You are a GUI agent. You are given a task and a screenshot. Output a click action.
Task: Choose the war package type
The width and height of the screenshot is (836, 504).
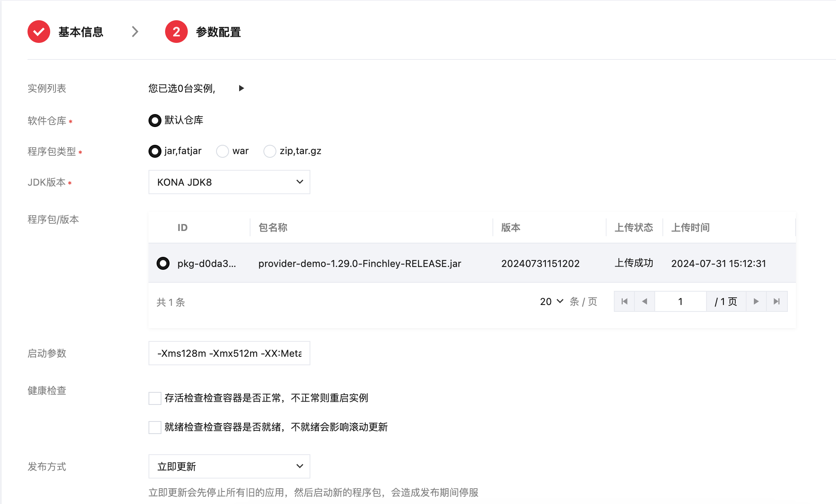(x=223, y=151)
